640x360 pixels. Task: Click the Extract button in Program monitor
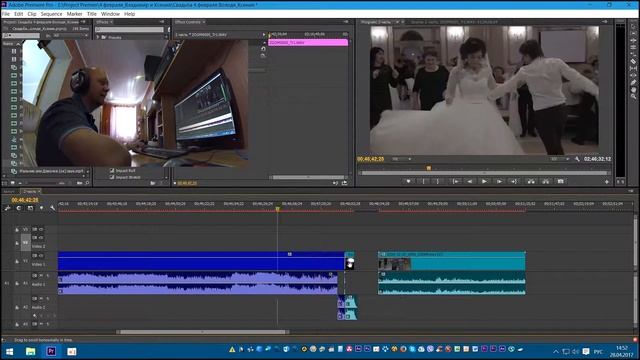(546, 181)
